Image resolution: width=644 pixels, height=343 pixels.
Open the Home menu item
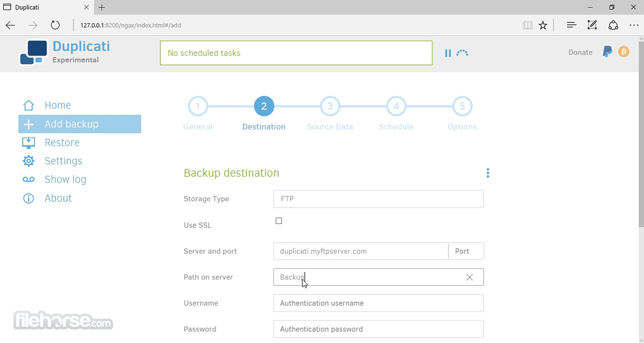[57, 105]
